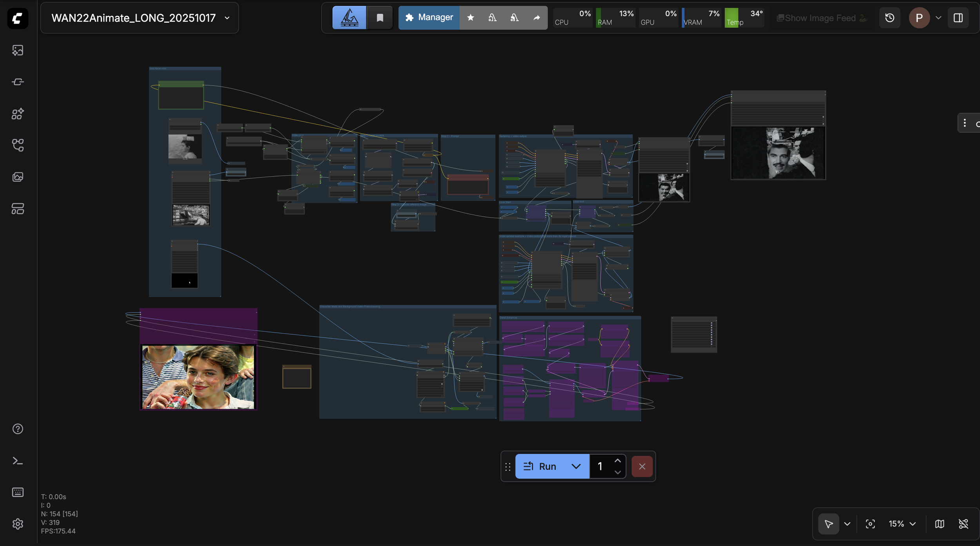This screenshot has height=546, width=980.
Task: Click the star favorites toolbar item
Action: [x=470, y=18]
